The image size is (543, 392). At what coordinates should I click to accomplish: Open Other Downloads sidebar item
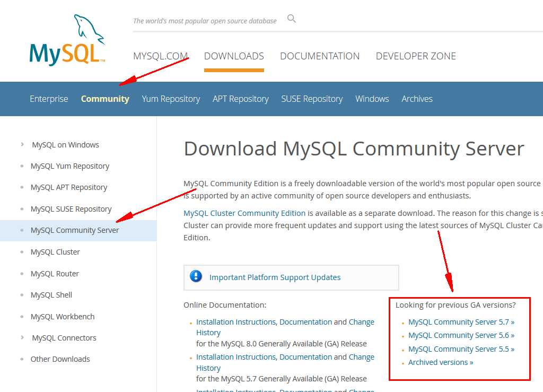[60, 359]
